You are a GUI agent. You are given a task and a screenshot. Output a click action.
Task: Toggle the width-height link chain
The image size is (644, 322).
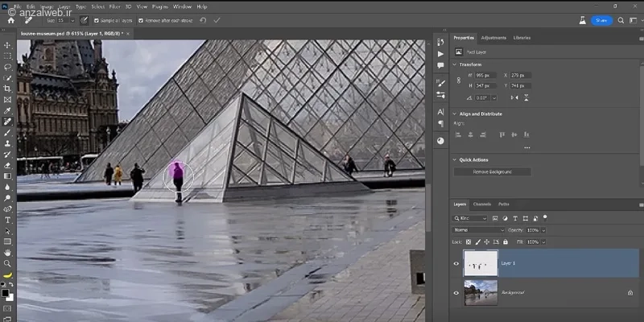pos(459,80)
